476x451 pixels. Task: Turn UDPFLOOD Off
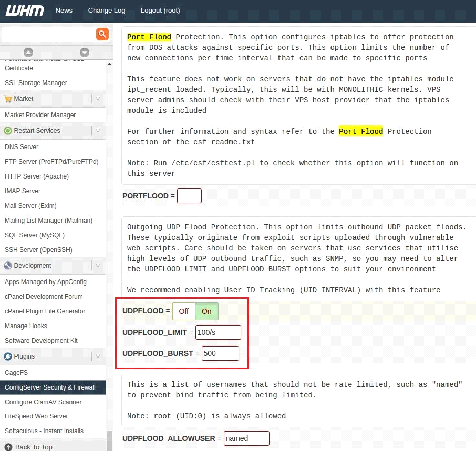(x=184, y=311)
